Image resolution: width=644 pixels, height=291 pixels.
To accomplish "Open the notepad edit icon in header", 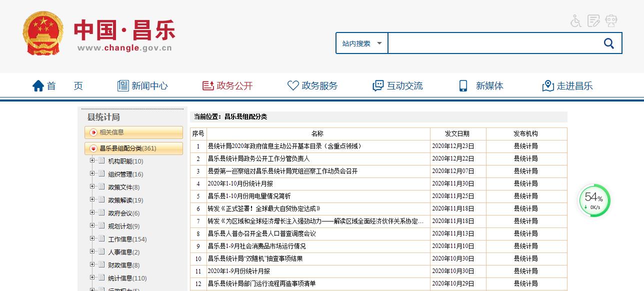I will pyautogui.click(x=593, y=21).
